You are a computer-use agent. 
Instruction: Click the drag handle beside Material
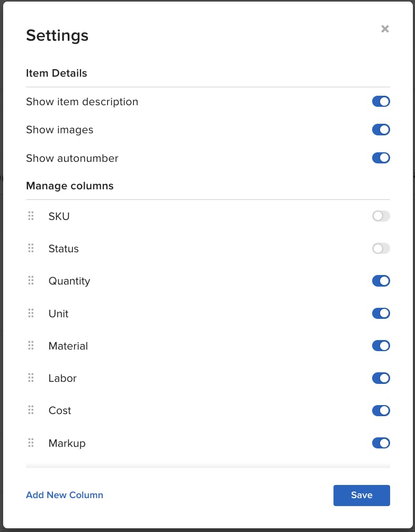pos(31,345)
